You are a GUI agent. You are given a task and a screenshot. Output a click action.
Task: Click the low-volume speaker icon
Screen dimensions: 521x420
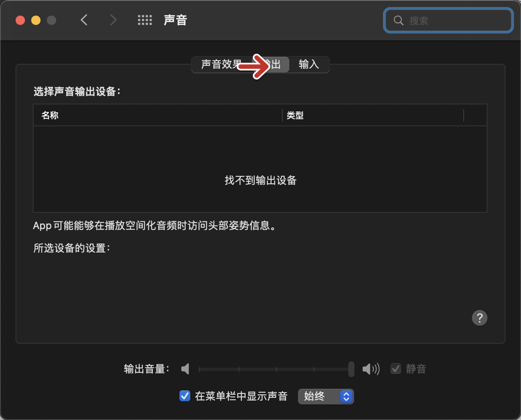tap(185, 369)
